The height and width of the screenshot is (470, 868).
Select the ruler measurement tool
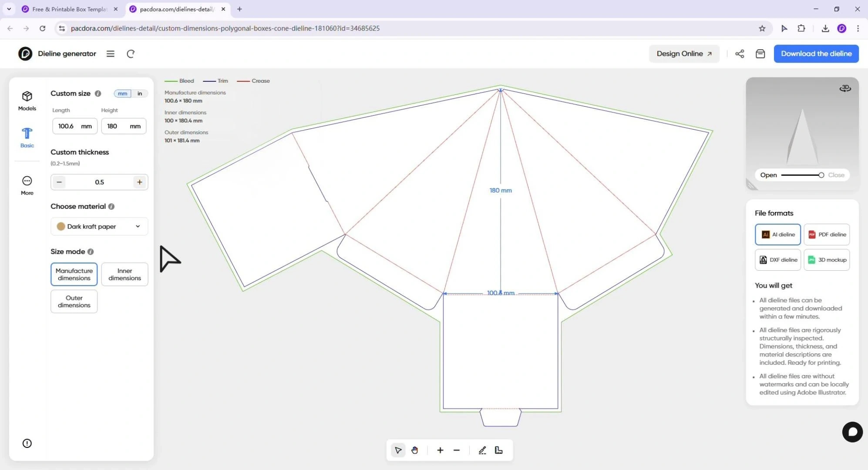pyautogui.click(x=499, y=450)
